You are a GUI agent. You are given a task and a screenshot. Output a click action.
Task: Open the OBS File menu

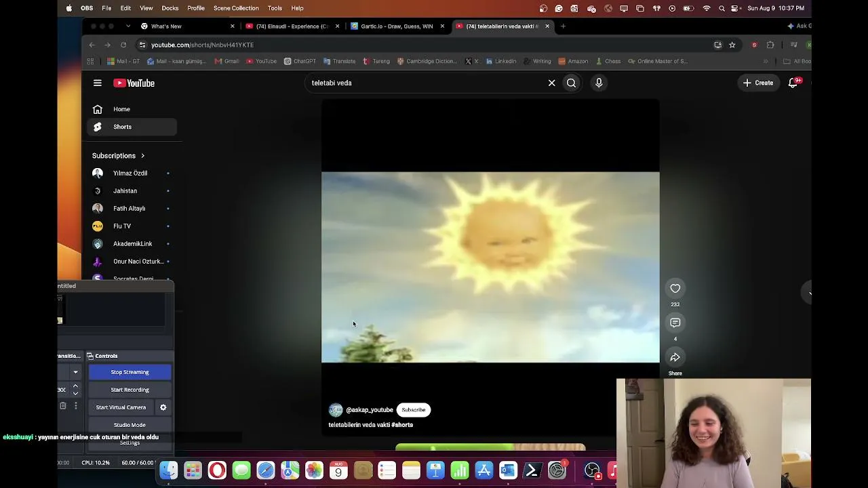coord(106,8)
